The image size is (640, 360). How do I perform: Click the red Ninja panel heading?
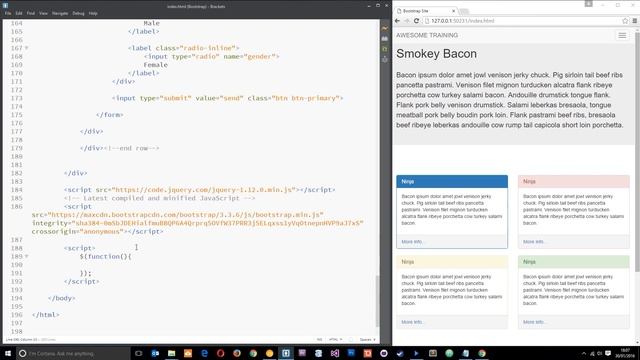pos(573,182)
